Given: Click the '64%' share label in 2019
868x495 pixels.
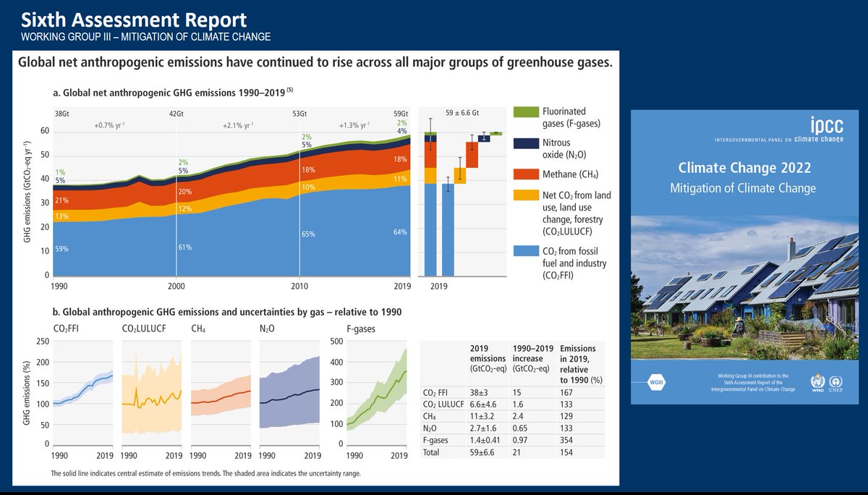Looking at the screenshot, I should (400, 232).
